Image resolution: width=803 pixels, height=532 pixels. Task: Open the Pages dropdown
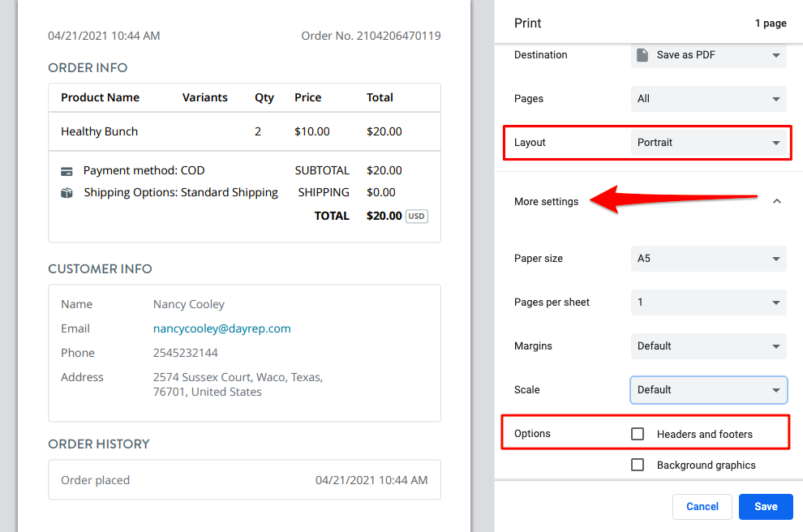[708, 98]
